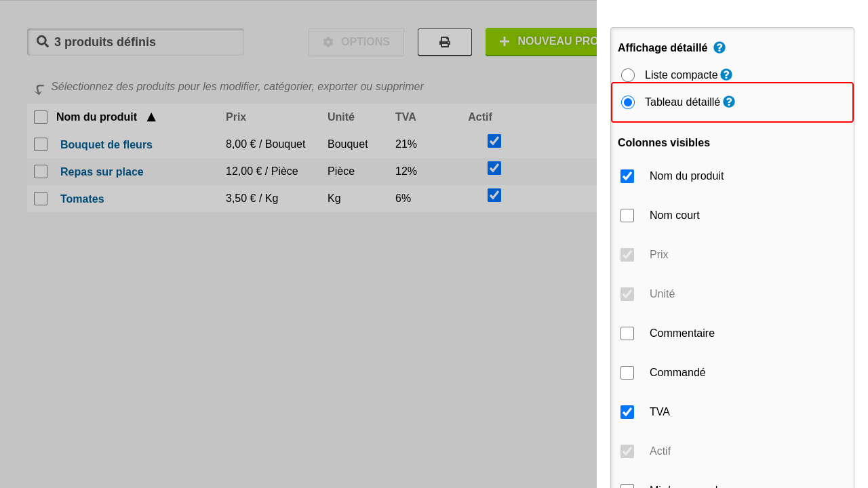
Task: Select the Tableau détaillé radio option
Action: pos(628,102)
